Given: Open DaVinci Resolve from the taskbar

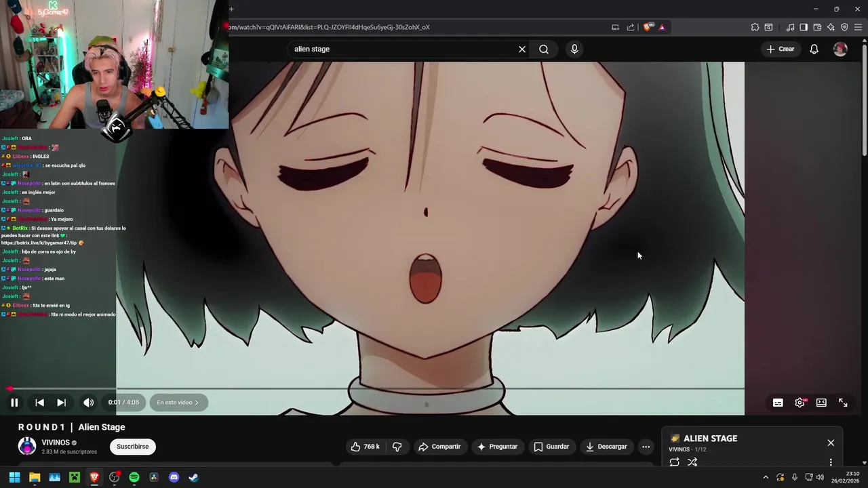Looking at the screenshot, I should 154,477.
